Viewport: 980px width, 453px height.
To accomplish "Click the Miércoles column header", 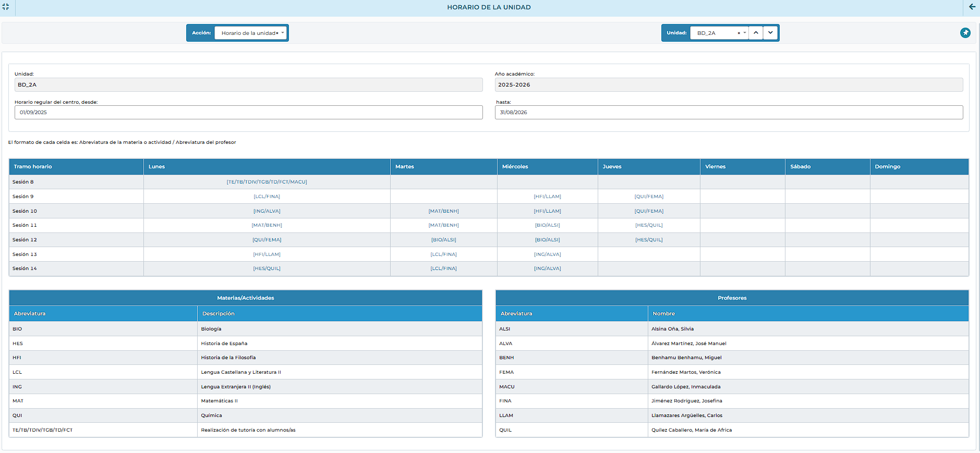I will pyautogui.click(x=515, y=167).
